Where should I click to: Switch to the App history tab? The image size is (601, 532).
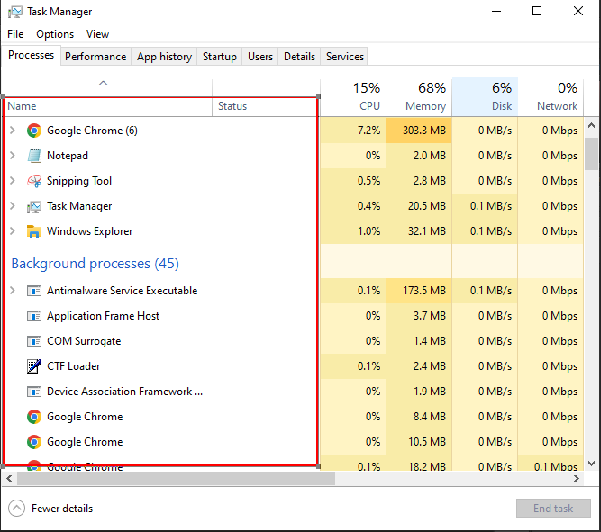164,56
